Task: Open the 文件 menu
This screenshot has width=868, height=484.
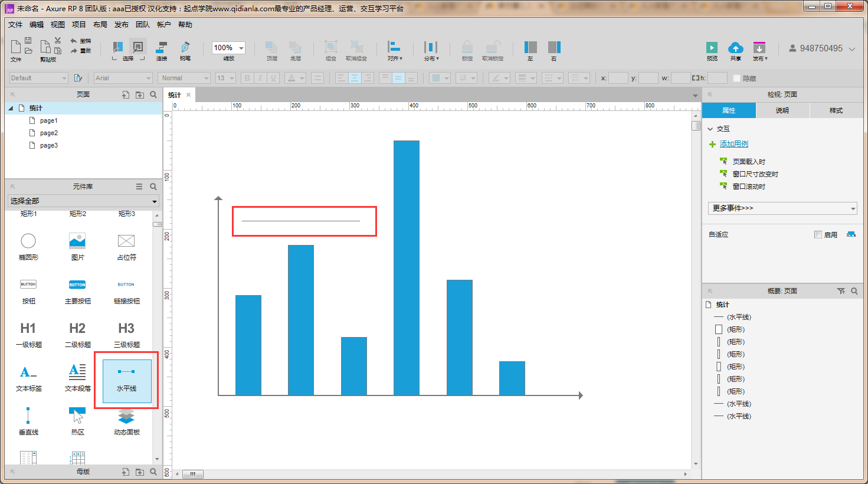Action: pos(15,25)
